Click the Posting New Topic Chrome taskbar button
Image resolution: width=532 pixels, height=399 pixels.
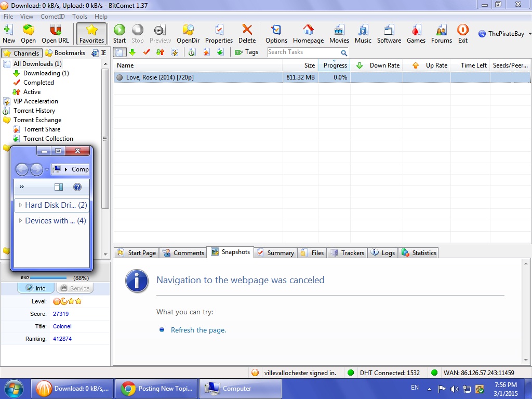coord(156,389)
